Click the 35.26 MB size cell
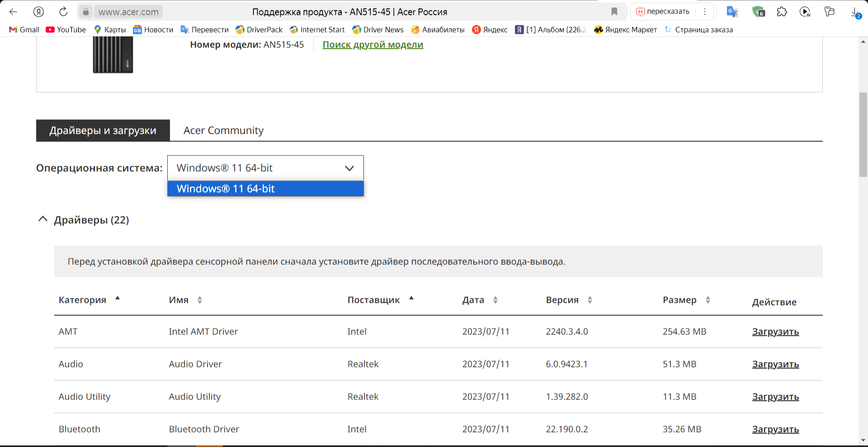Screen dimensions: 868x447 (x=682, y=429)
